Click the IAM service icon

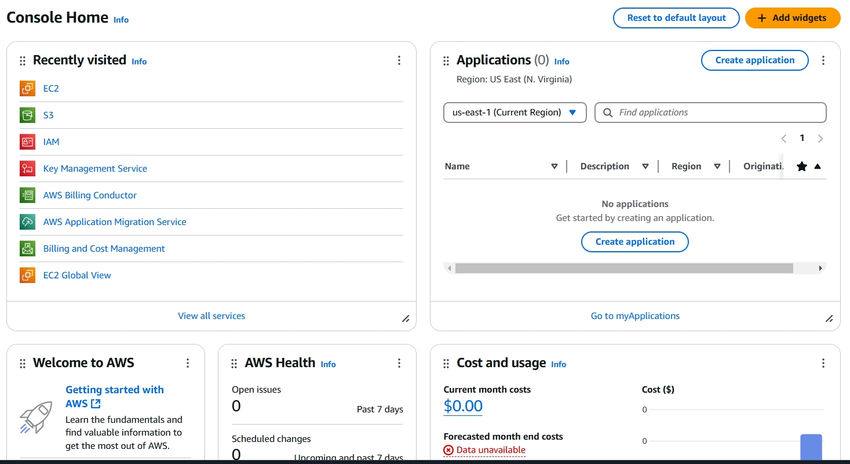coord(27,142)
